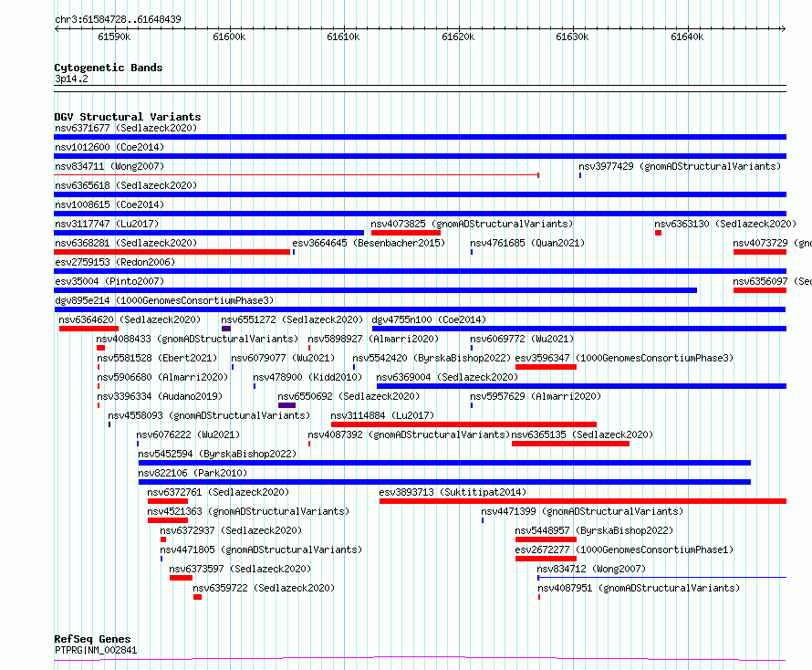
Task: Select nsv6363130 (Sedlazeck2020) variant
Action: 725,224
